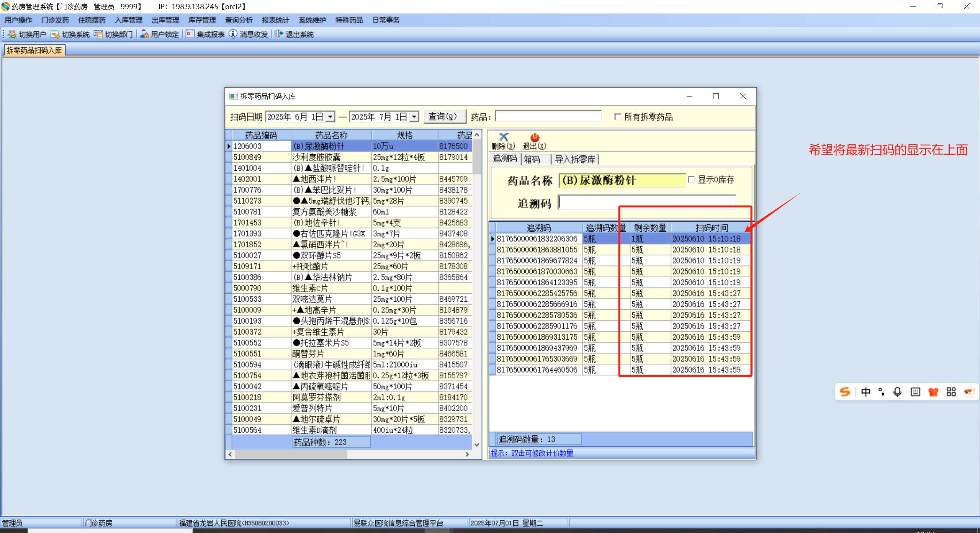The width and height of the screenshot is (980, 533).
Task: Enable the 所有拆零药品 checkbox
Action: 617,117
